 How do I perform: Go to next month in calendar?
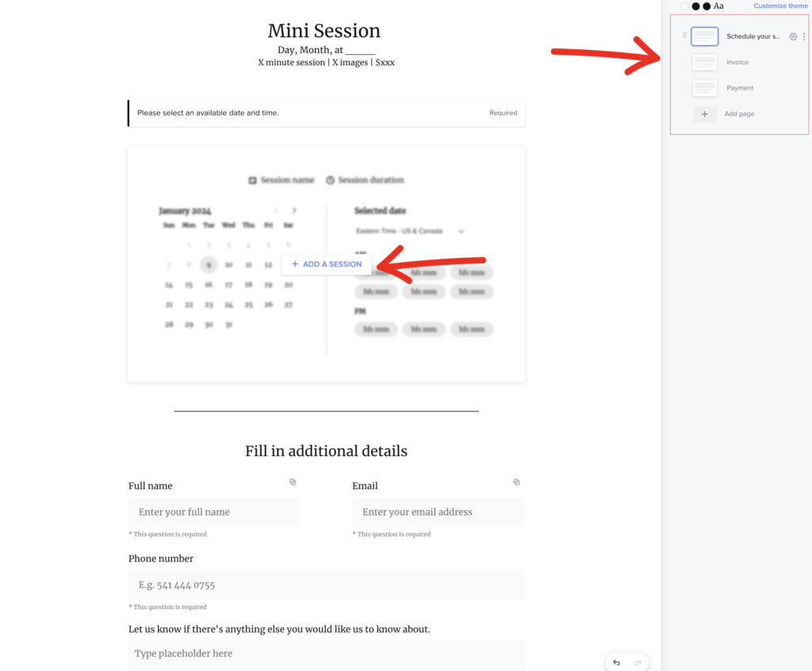click(x=295, y=211)
